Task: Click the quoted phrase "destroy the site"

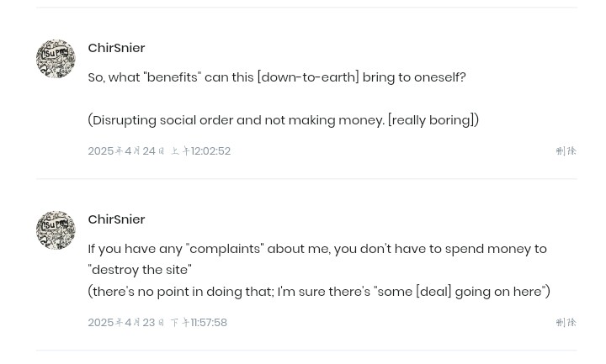Action: pos(140,270)
